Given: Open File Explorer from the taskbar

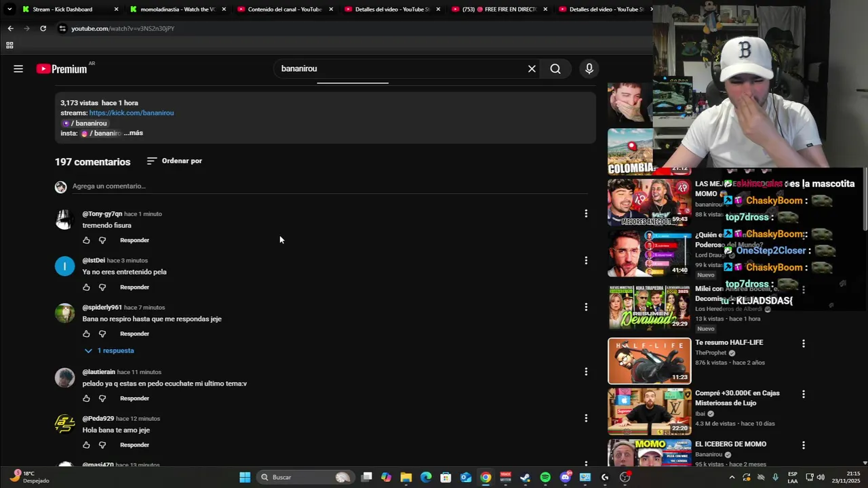Looking at the screenshot, I should click(406, 477).
